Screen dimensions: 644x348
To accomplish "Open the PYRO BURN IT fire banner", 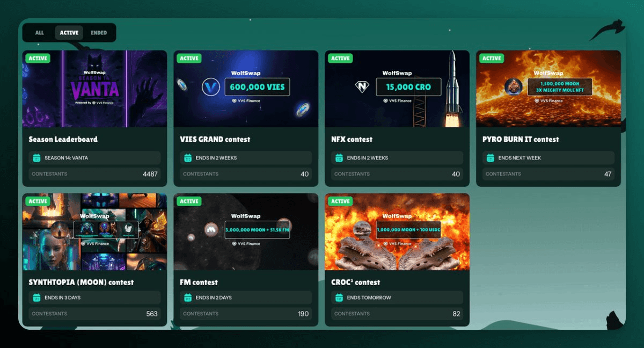I will [x=548, y=89].
